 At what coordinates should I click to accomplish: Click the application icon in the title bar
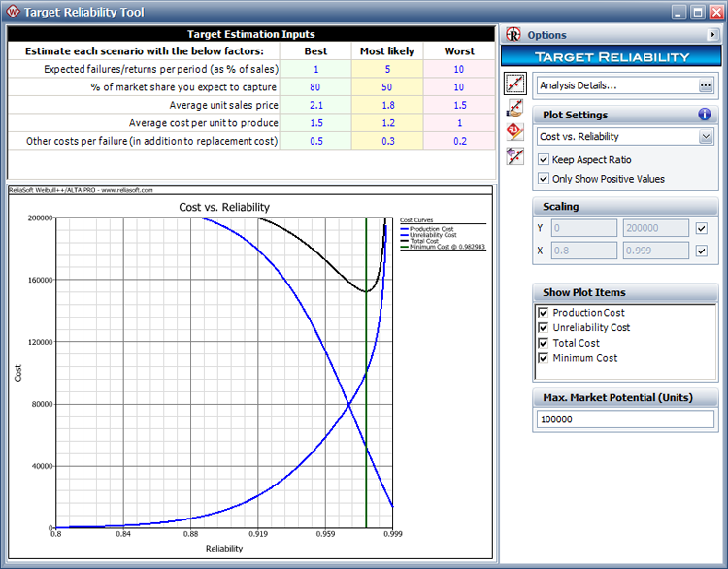pos(14,12)
